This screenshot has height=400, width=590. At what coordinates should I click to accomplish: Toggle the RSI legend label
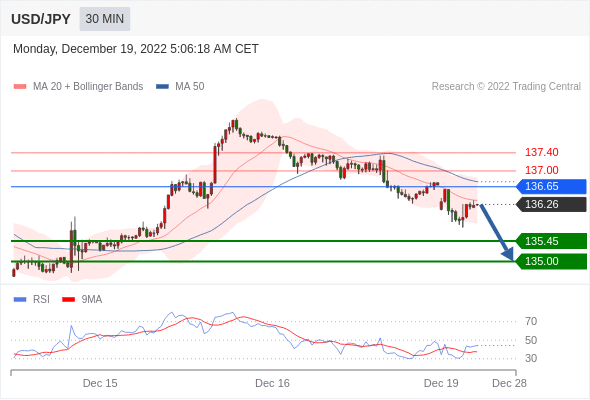(41, 300)
